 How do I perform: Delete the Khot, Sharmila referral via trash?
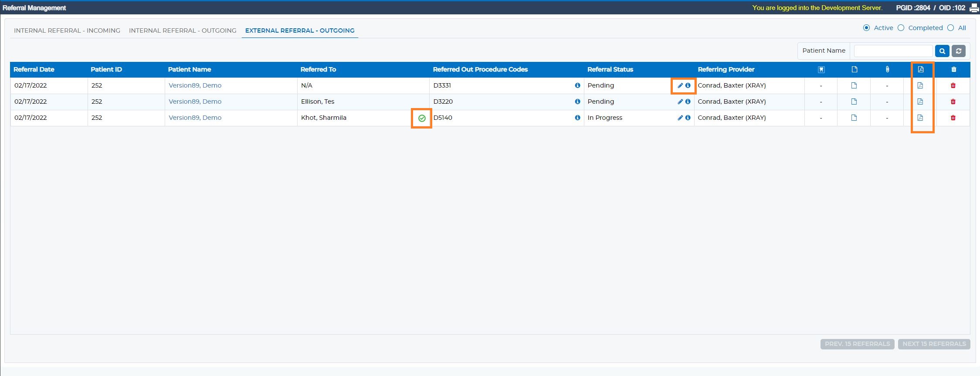[x=953, y=118]
